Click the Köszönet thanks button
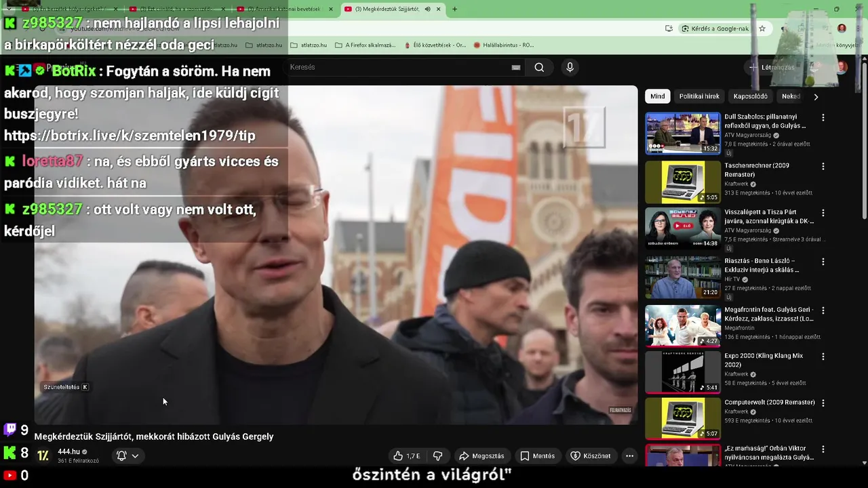Viewport: 868px width, 488px height. [x=591, y=456]
